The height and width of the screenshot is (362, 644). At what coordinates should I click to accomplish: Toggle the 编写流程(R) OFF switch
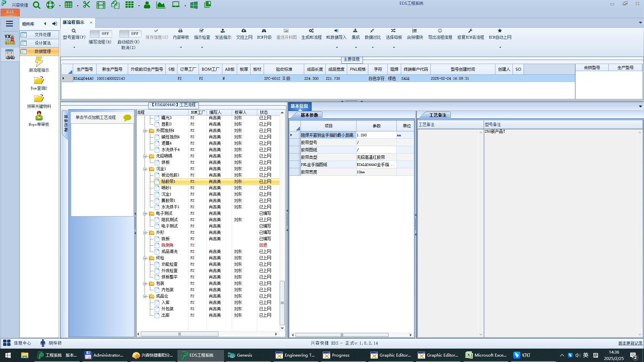click(100, 34)
